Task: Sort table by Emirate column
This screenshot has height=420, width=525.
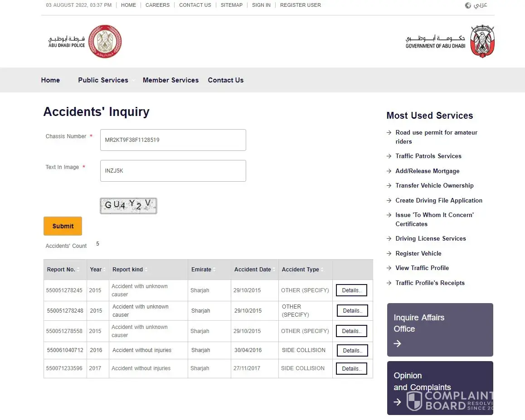Action: [214, 270]
